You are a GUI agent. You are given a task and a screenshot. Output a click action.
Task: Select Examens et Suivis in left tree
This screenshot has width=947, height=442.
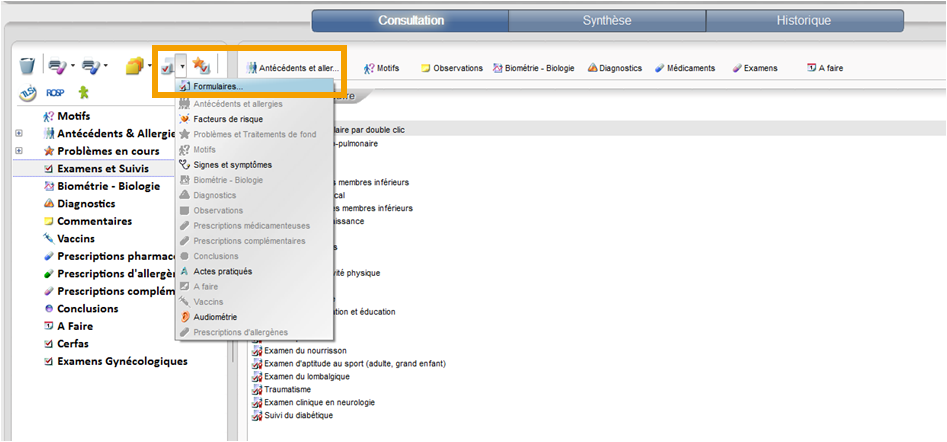pos(96,168)
